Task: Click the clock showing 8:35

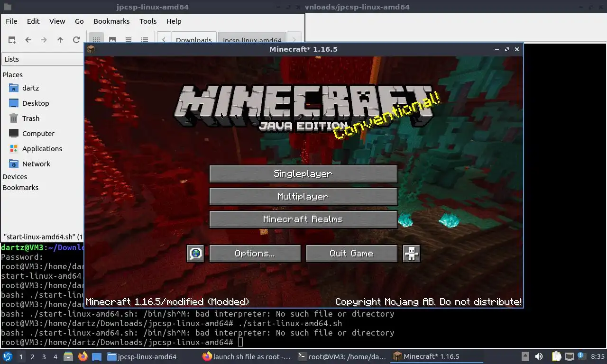Action: 598,356
